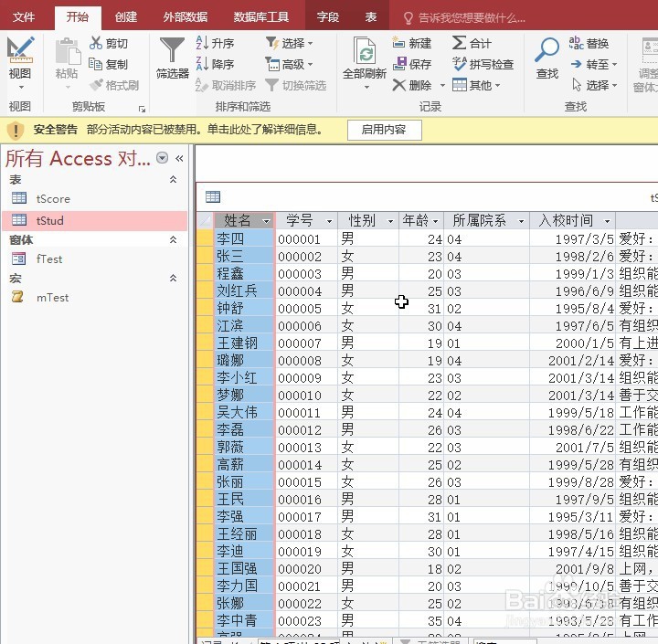Screen dimensions: 658x644
Task: Click the name cell 王建钢
Action: [245, 343]
